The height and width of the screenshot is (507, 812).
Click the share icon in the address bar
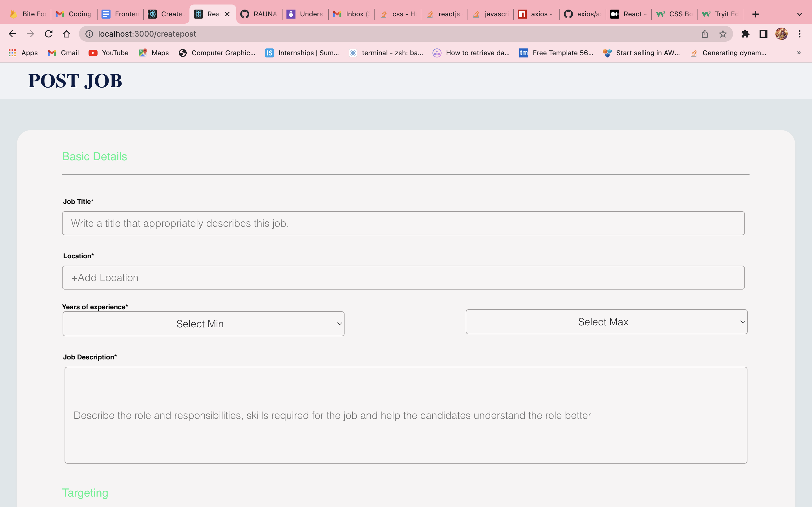[705, 34]
